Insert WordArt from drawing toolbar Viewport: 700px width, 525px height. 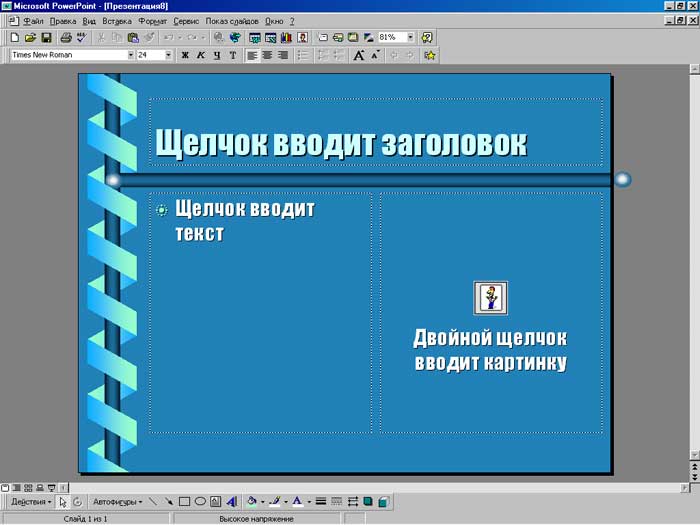[x=232, y=502]
